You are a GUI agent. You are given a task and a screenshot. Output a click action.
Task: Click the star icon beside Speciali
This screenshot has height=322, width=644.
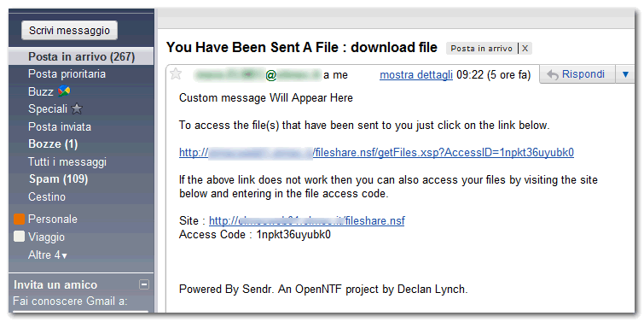tap(77, 109)
